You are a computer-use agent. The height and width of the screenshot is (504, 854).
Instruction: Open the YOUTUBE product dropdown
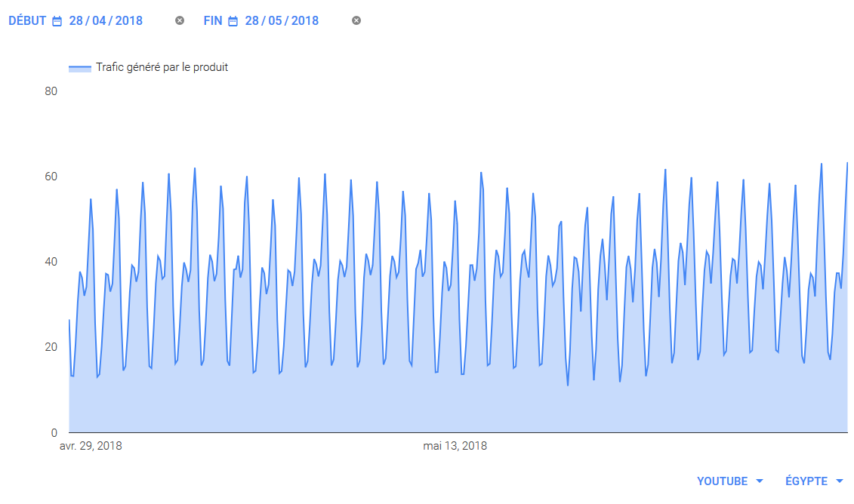tap(730, 481)
